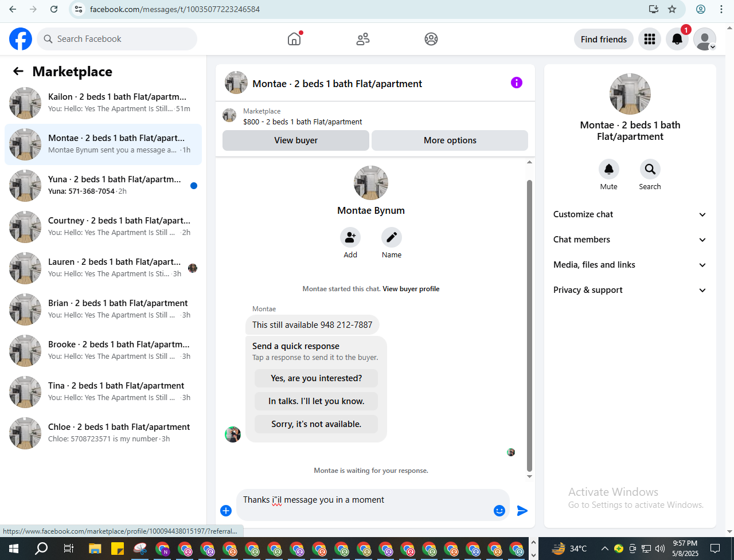Open Windows notification center icon
The image size is (734, 560).
715,549
